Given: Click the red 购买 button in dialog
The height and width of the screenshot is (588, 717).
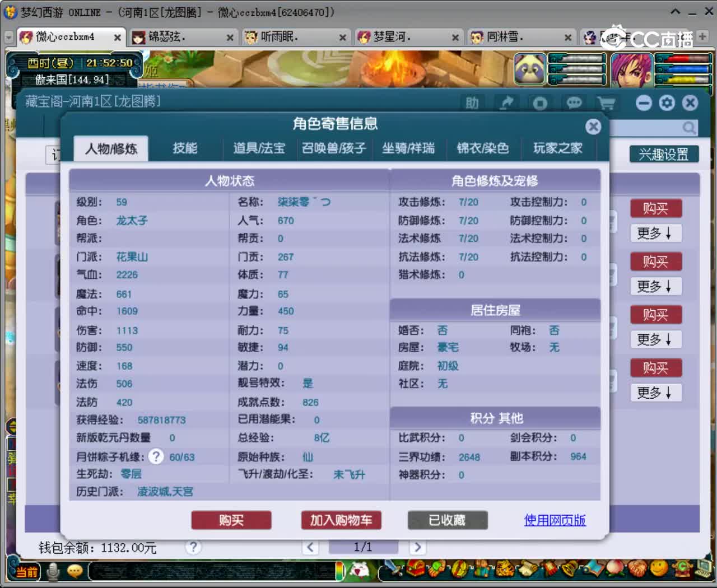Looking at the screenshot, I should [231, 520].
